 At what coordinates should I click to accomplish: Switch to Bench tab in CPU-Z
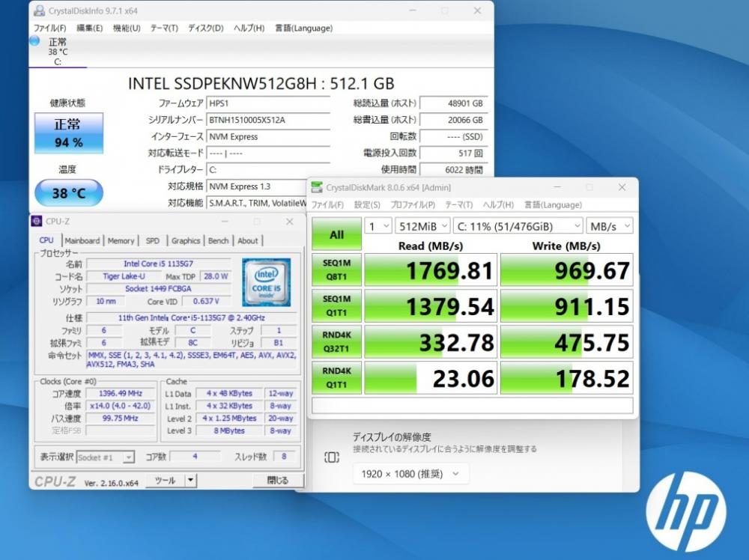(218, 240)
